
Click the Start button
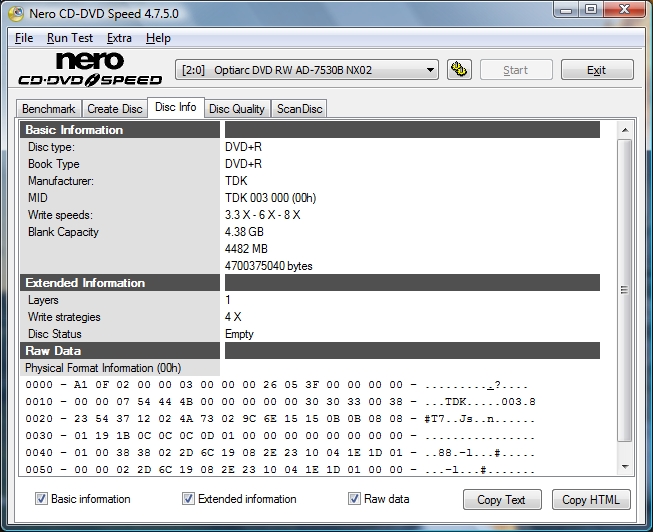[516, 70]
